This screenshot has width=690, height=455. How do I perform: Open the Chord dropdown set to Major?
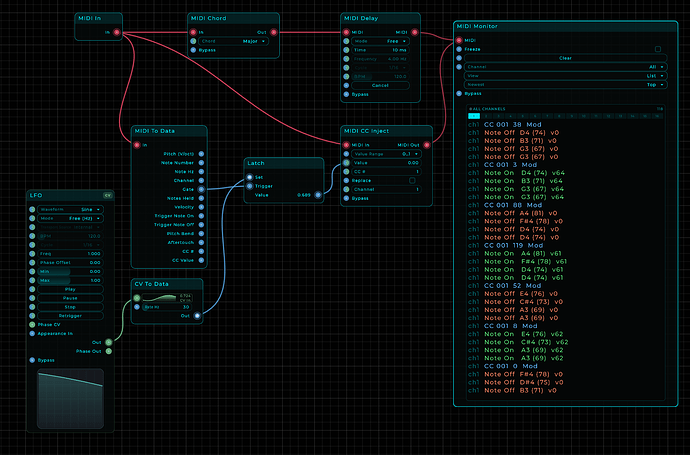pos(233,41)
